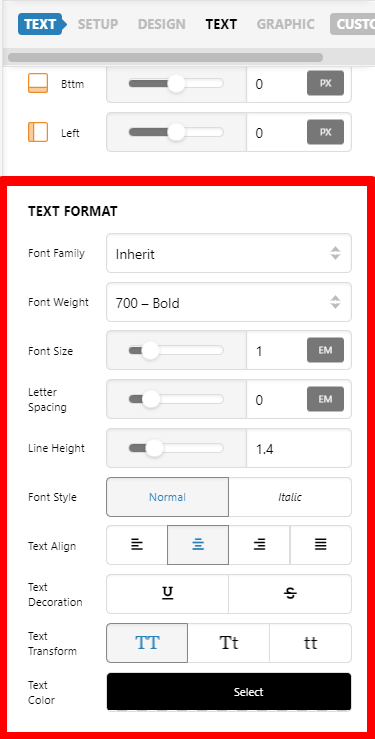Click the Line Height slider handle

[154, 448]
